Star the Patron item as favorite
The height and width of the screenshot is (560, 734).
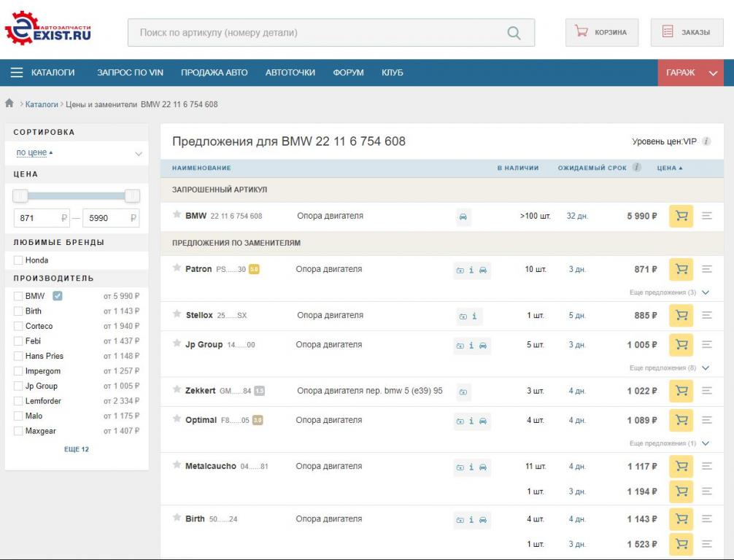177,268
